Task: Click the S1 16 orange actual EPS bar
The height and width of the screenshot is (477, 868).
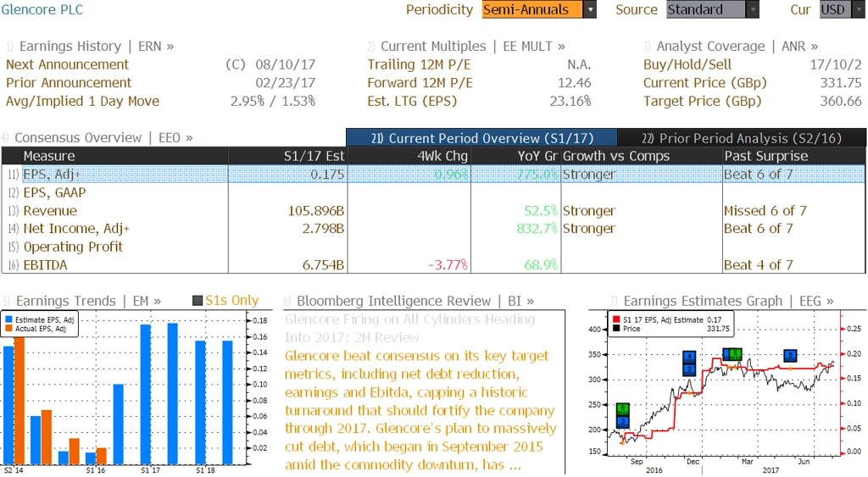Action: pyautogui.click(x=102, y=456)
